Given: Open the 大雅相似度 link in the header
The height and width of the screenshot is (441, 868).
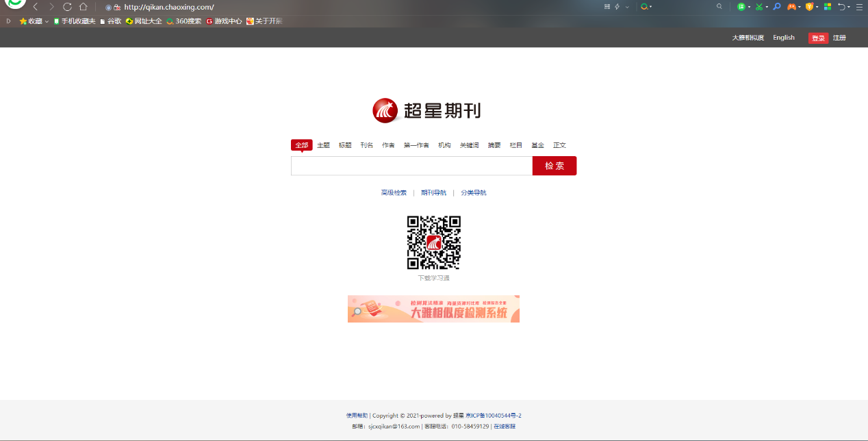Looking at the screenshot, I should [x=748, y=38].
